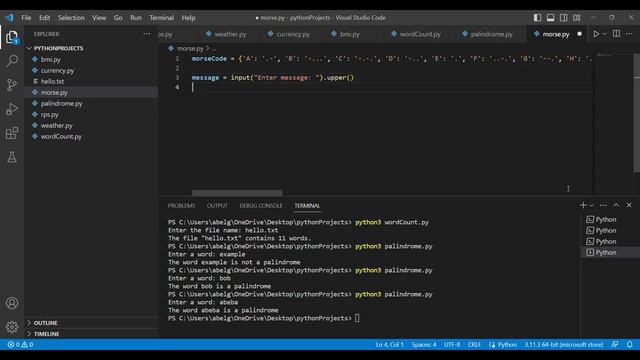Image resolution: width=640 pixels, height=360 pixels.
Task: Switch to the Debug Console tab
Action: click(261, 206)
